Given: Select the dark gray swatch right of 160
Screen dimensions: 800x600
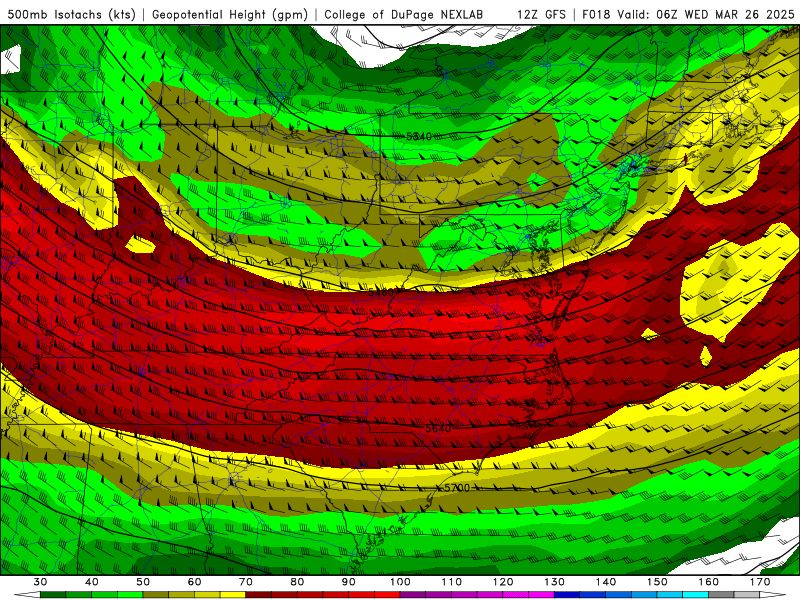Looking at the screenshot, I should 721,594.
